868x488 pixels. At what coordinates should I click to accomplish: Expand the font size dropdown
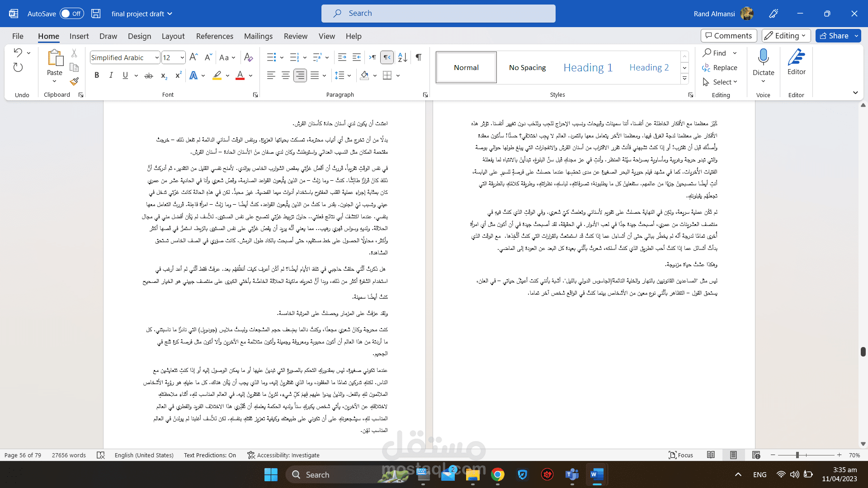(182, 57)
